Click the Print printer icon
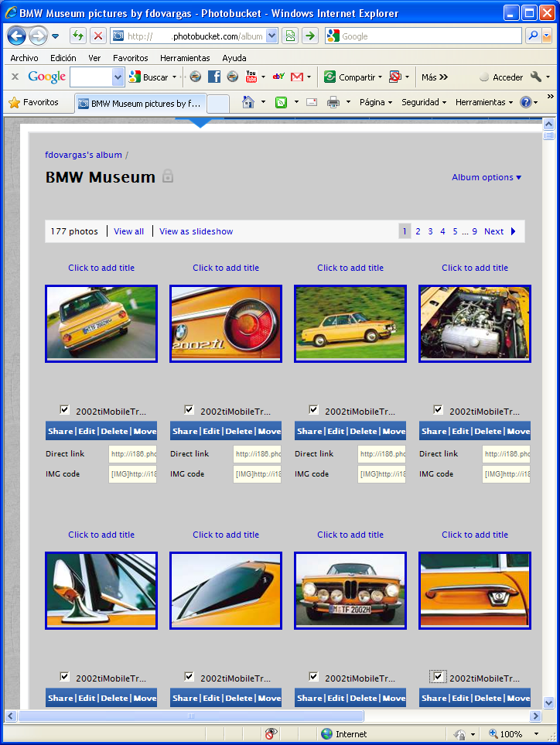 [x=333, y=102]
